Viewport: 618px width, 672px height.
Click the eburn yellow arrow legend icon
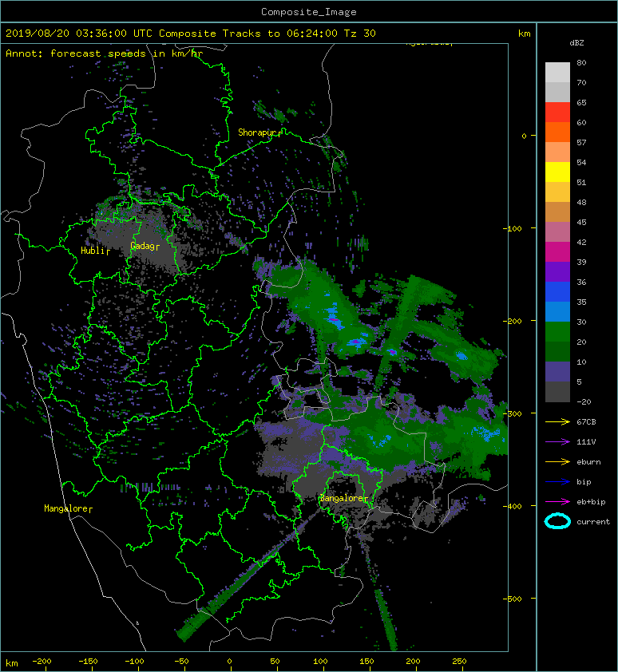[557, 462]
